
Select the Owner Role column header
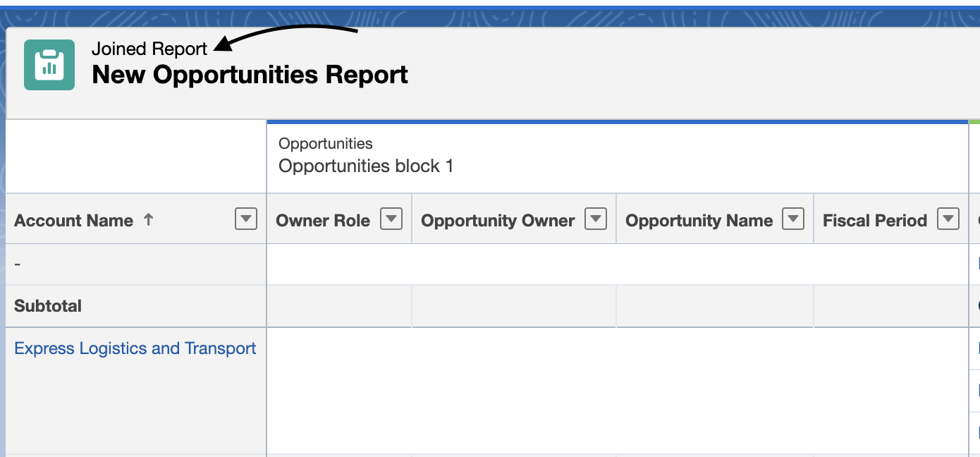click(323, 219)
